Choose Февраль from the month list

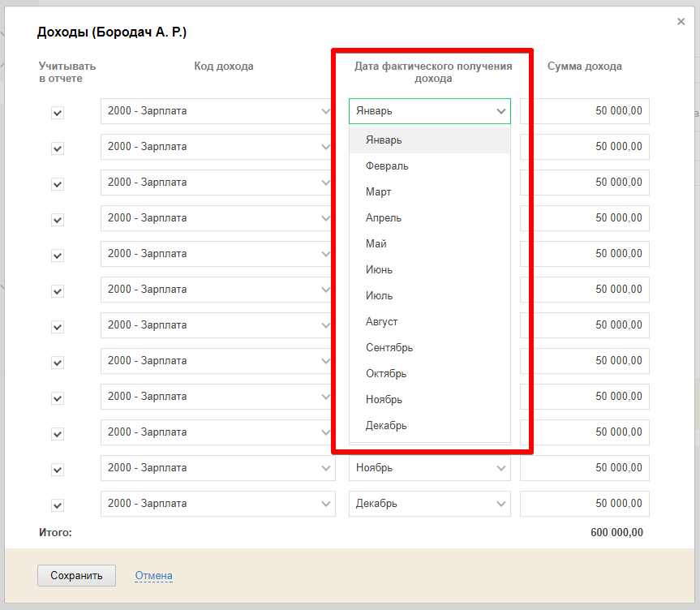point(429,166)
